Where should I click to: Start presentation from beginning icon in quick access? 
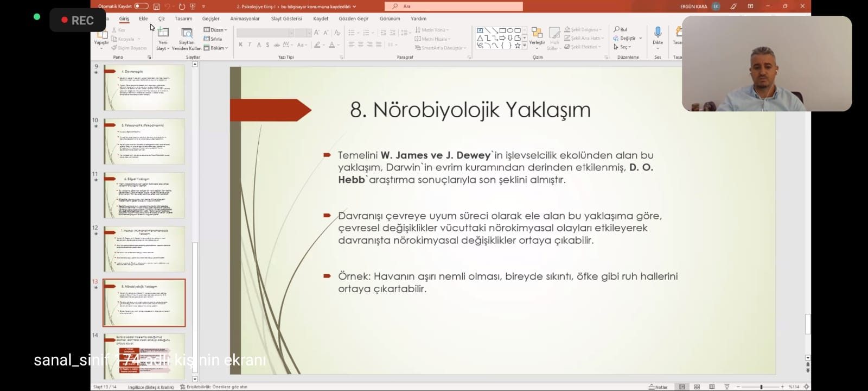coord(193,6)
